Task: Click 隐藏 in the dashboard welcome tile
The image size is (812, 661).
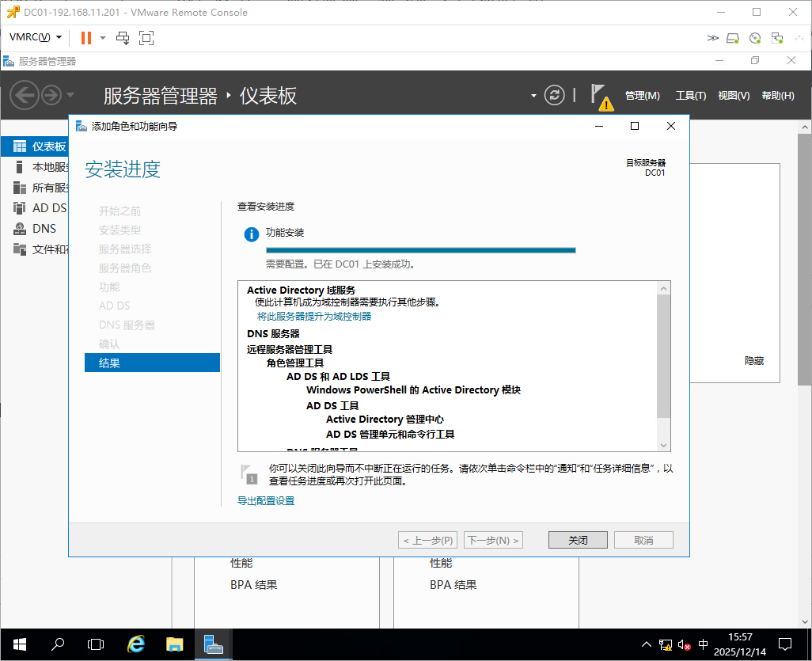Action: 754,360
